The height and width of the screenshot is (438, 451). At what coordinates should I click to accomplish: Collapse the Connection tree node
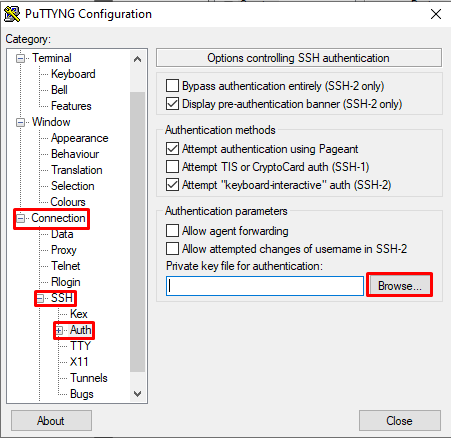click(21, 219)
